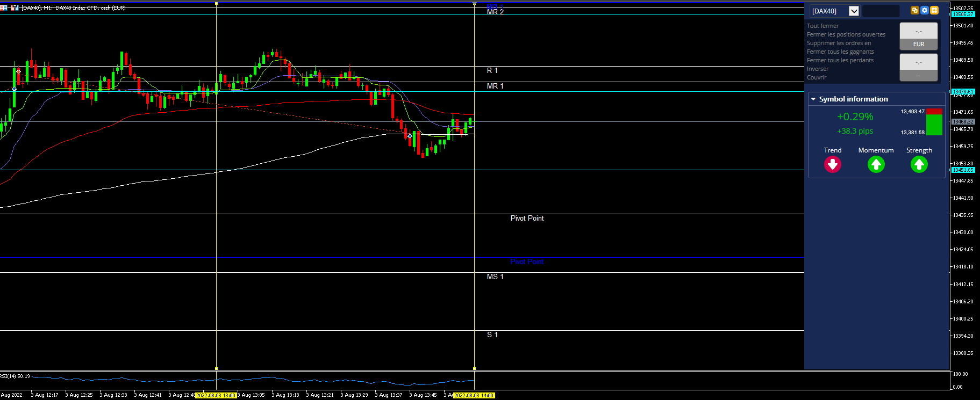Click Inverser in the panel
The width and height of the screenshot is (980, 400).
[x=818, y=69]
